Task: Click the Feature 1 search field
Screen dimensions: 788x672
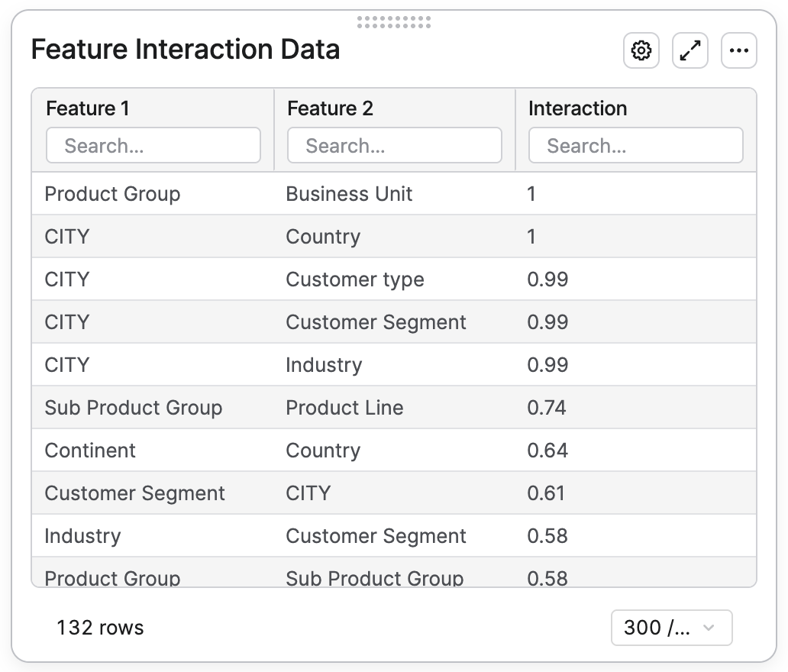Action: pyautogui.click(x=153, y=145)
